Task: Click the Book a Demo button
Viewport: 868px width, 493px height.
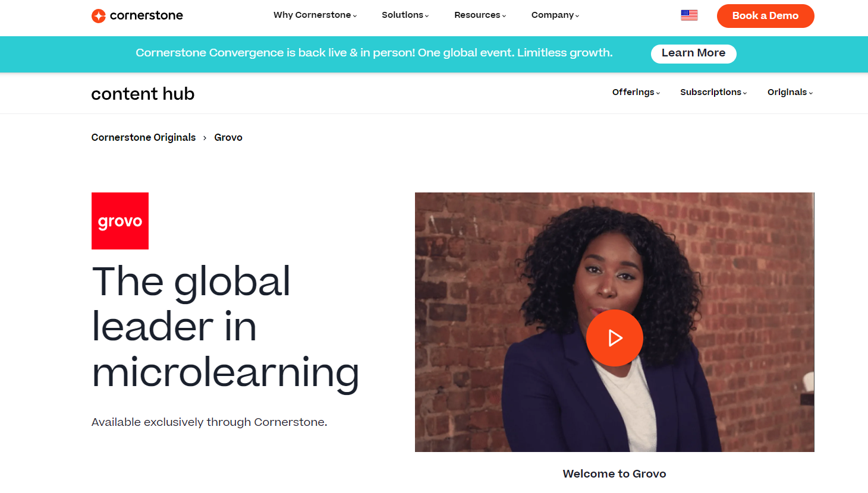Action: pos(765,16)
